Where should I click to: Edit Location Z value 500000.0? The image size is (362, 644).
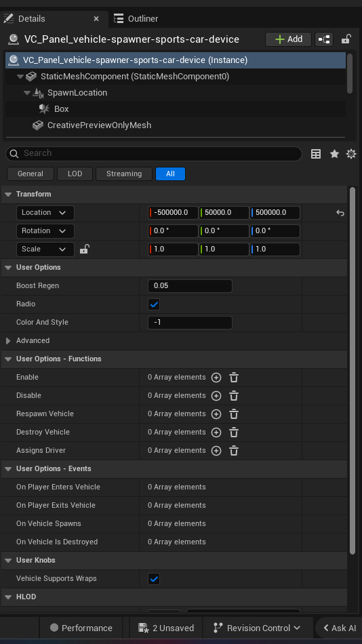tap(275, 213)
